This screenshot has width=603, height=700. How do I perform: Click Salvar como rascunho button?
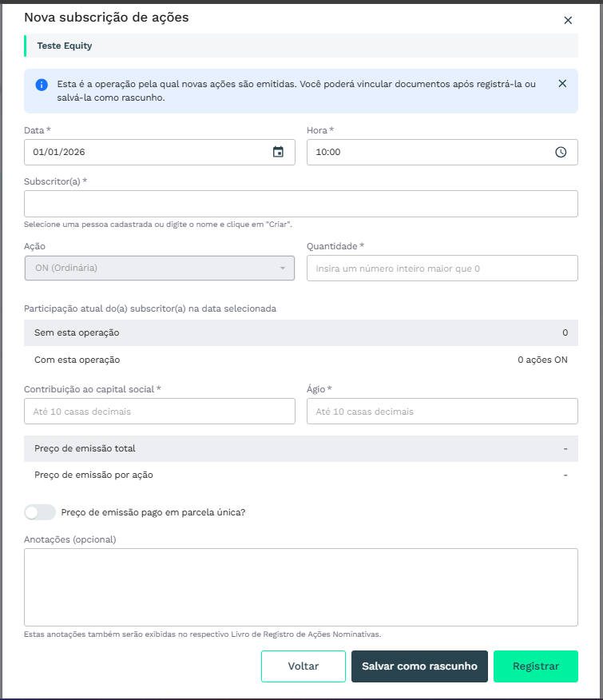[419, 666]
